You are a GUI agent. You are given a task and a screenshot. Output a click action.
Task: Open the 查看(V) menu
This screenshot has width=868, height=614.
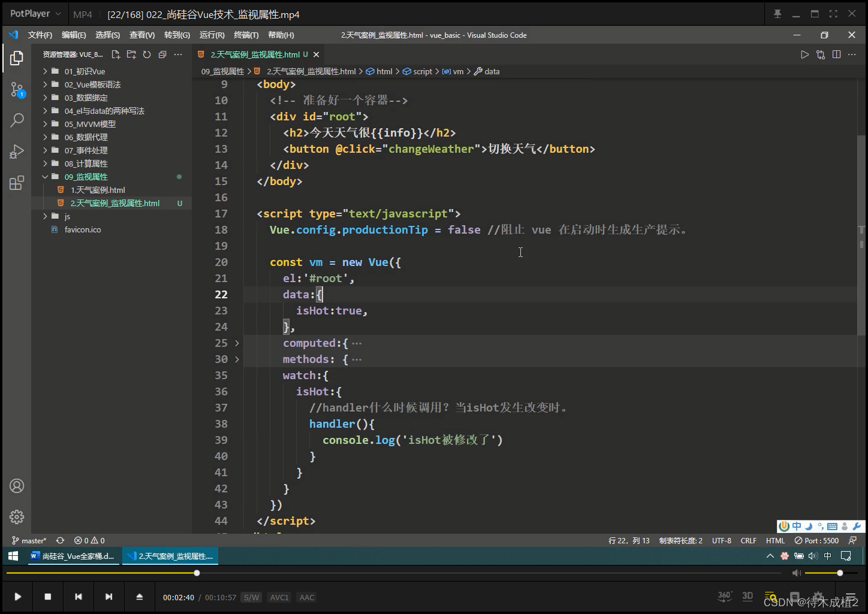click(x=142, y=35)
